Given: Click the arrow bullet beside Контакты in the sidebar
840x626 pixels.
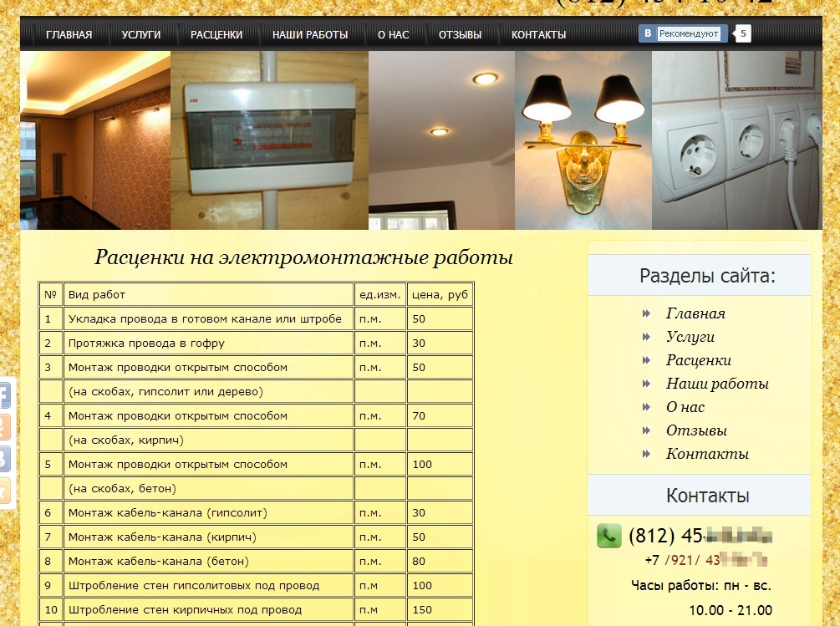Looking at the screenshot, I should coord(646,454).
